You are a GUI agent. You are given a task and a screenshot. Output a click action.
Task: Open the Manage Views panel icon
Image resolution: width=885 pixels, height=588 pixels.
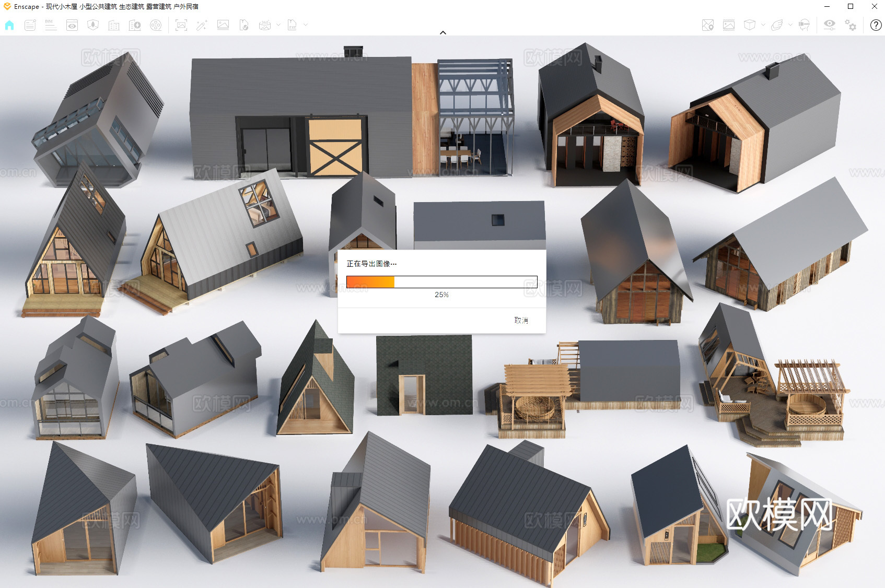click(x=72, y=25)
